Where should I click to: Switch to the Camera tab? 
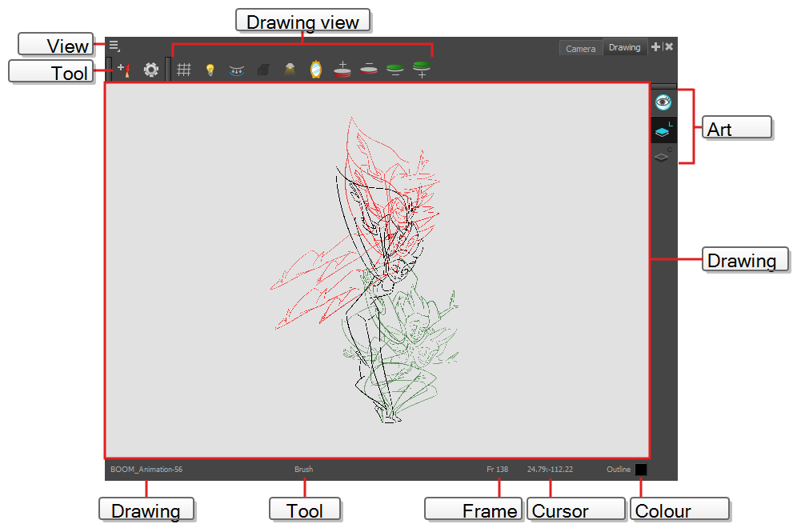click(x=580, y=49)
